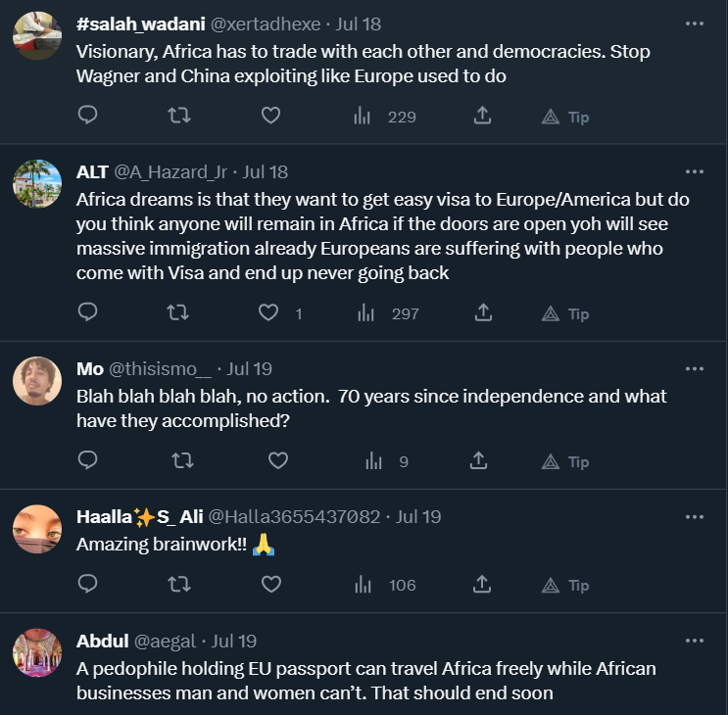
Task: Tip ALT's tweet
Action: 564,313
